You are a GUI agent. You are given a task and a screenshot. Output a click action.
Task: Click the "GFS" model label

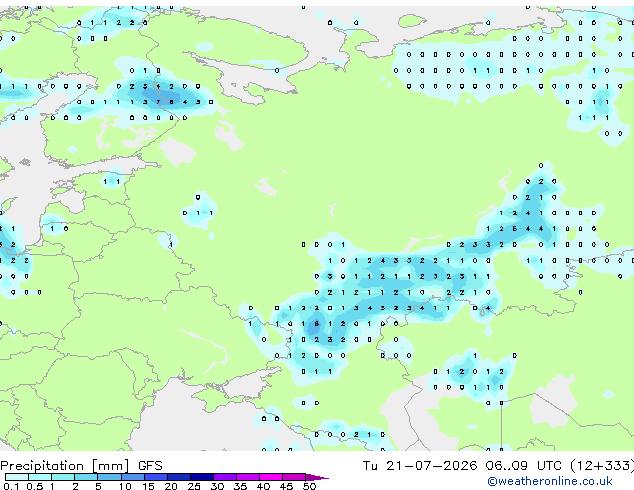point(150,466)
